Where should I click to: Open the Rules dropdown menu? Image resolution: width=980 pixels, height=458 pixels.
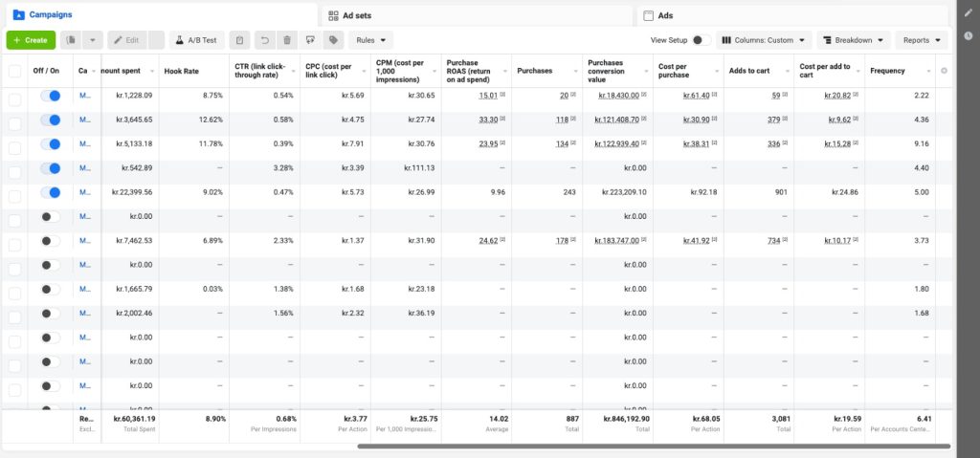pyautogui.click(x=371, y=40)
